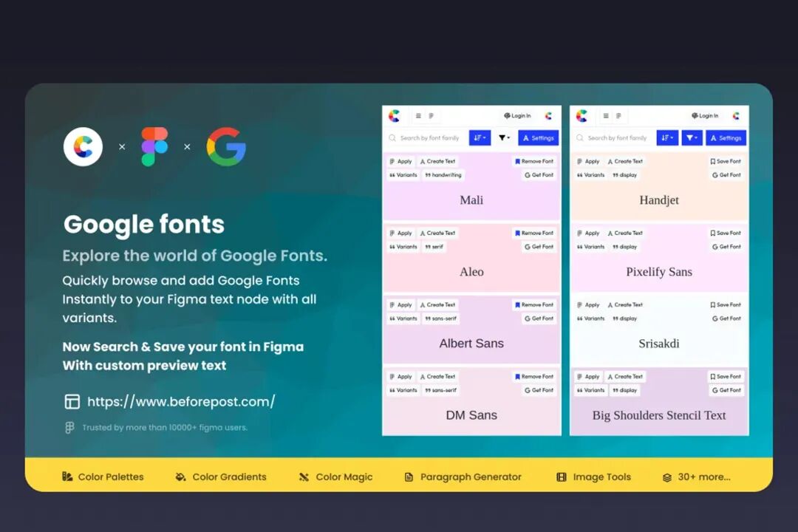Image resolution: width=798 pixels, height=532 pixels.
Task: Click the serif tag on the Aleo card
Action: pos(434,247)
